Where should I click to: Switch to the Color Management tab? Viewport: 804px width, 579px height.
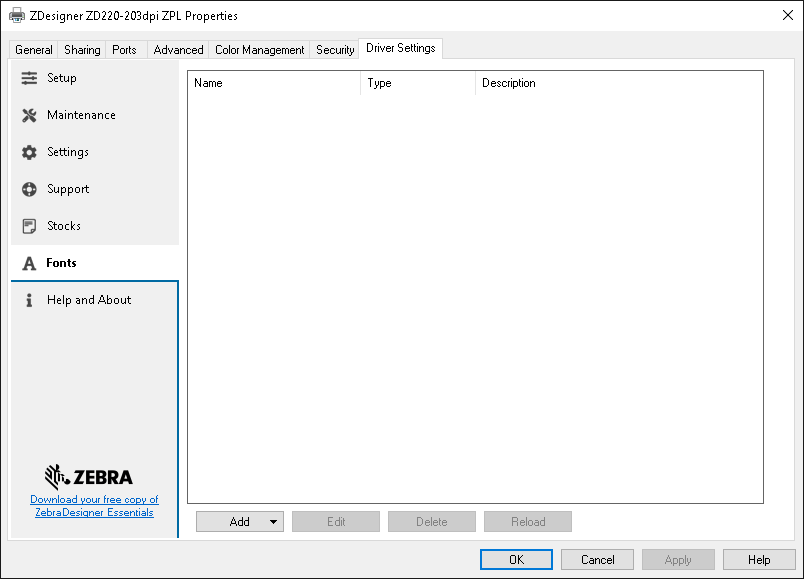tap(259, 48)
